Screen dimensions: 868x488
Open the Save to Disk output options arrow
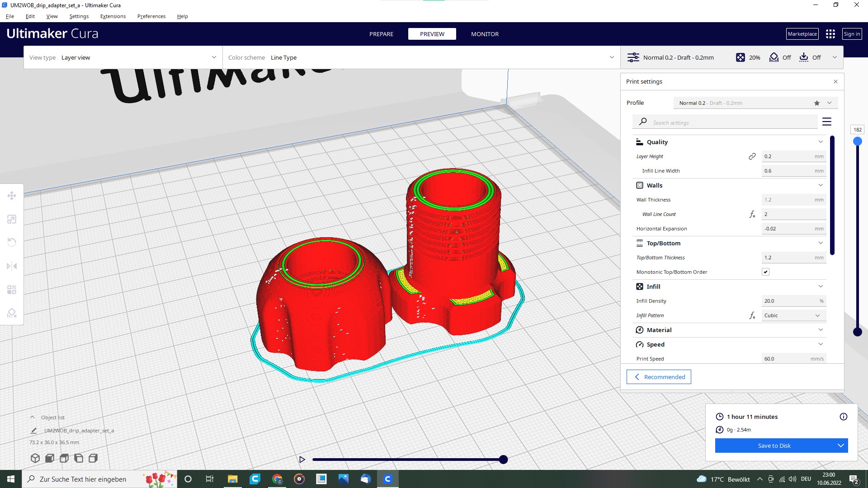[841, 446]
